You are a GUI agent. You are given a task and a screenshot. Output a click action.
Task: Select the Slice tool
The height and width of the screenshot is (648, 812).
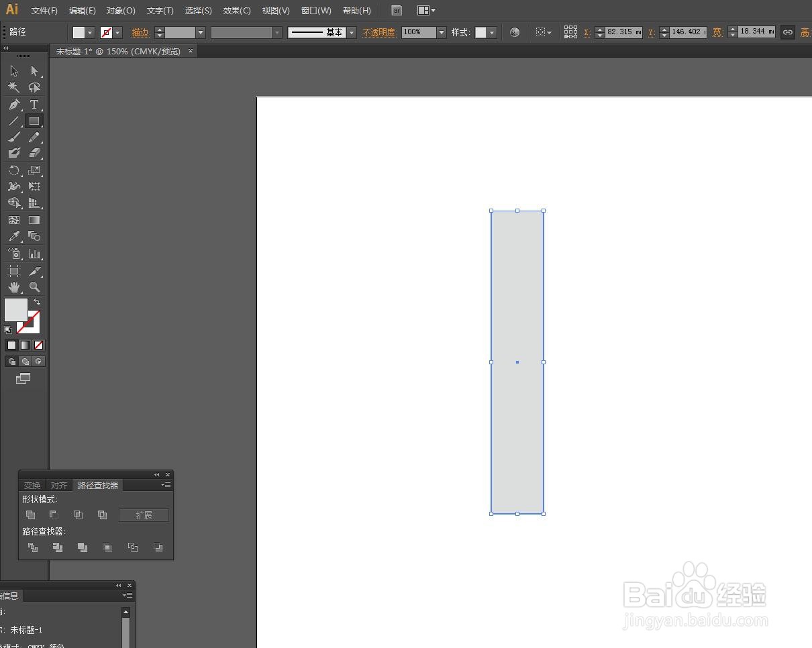pyautogui.click(x=34, y=271)
